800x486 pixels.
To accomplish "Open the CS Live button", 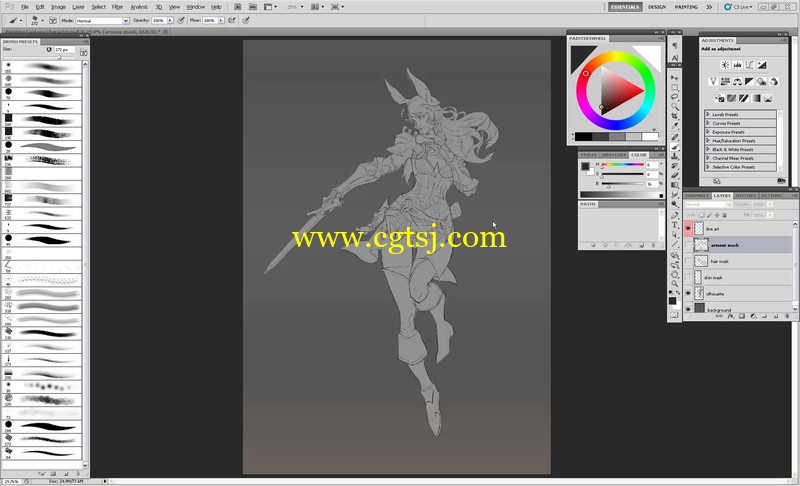I will click(x=738, y=7).
